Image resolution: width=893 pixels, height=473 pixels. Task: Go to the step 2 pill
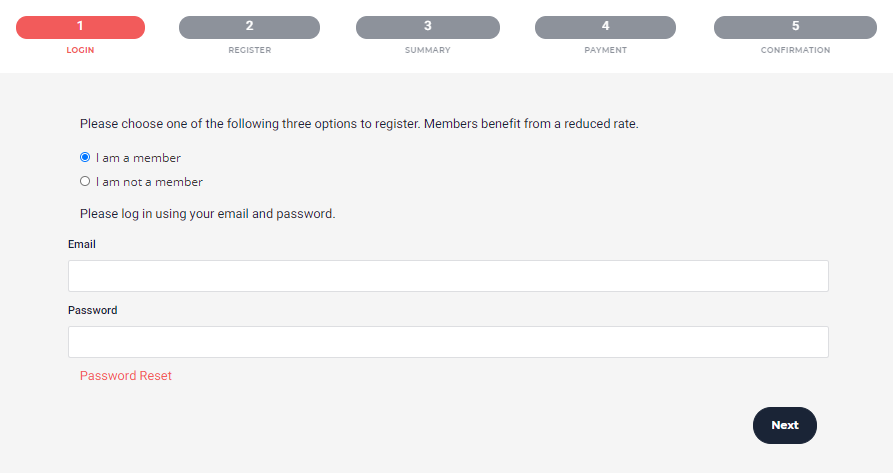coord(249,27)
